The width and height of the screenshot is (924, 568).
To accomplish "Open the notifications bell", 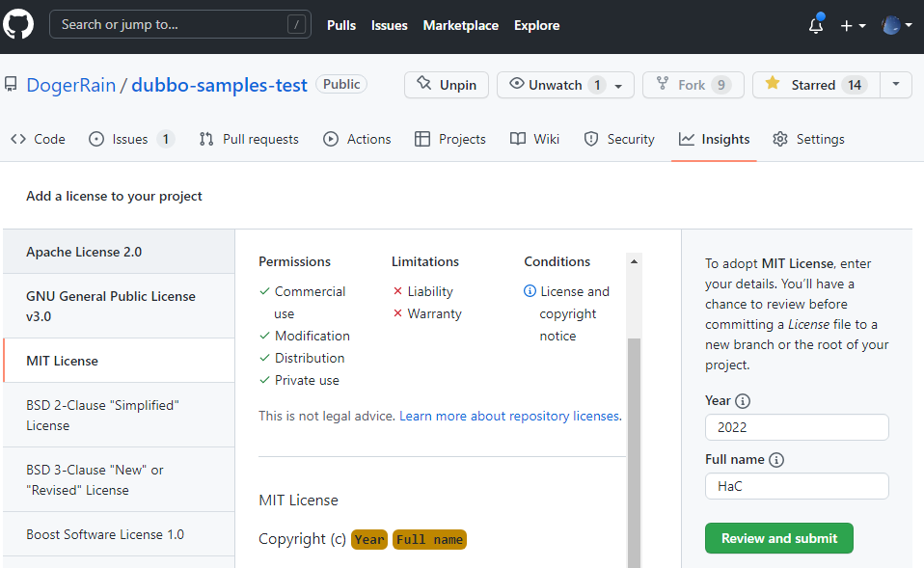I will point(816,26).
